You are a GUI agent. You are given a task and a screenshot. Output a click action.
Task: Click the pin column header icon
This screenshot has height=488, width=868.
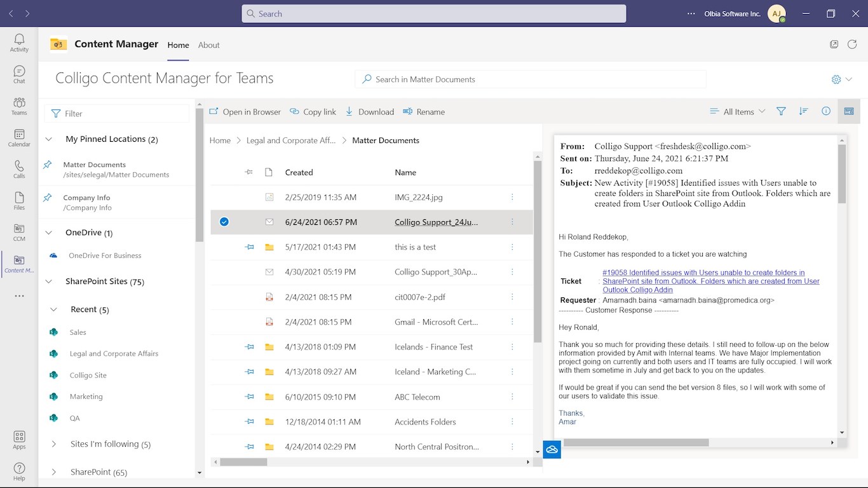248,172
